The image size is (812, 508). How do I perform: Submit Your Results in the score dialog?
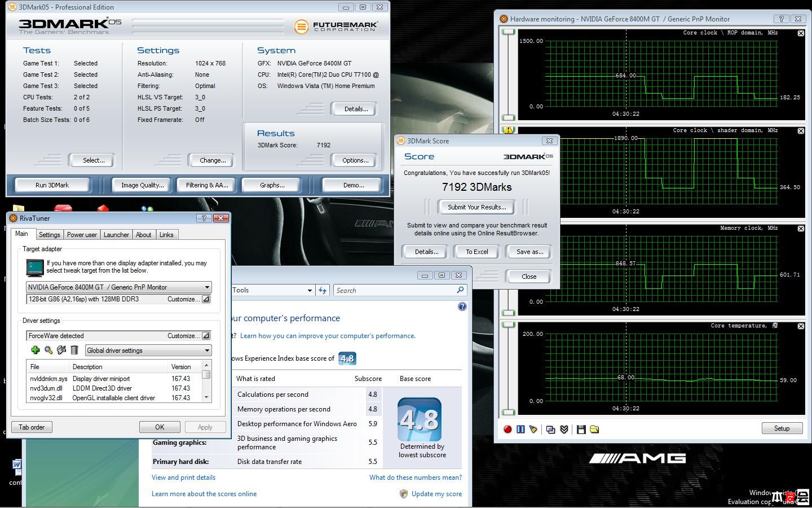coord(476,207)
